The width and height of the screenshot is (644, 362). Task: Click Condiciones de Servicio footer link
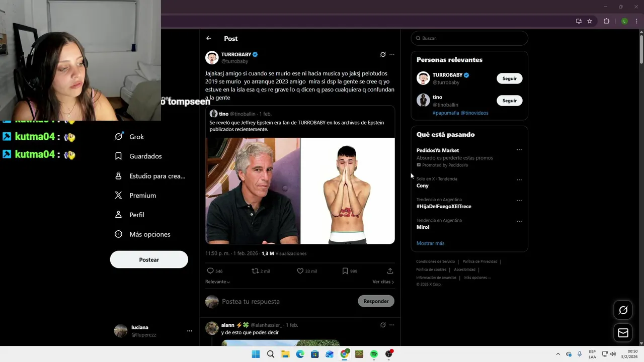pos(435,261)
